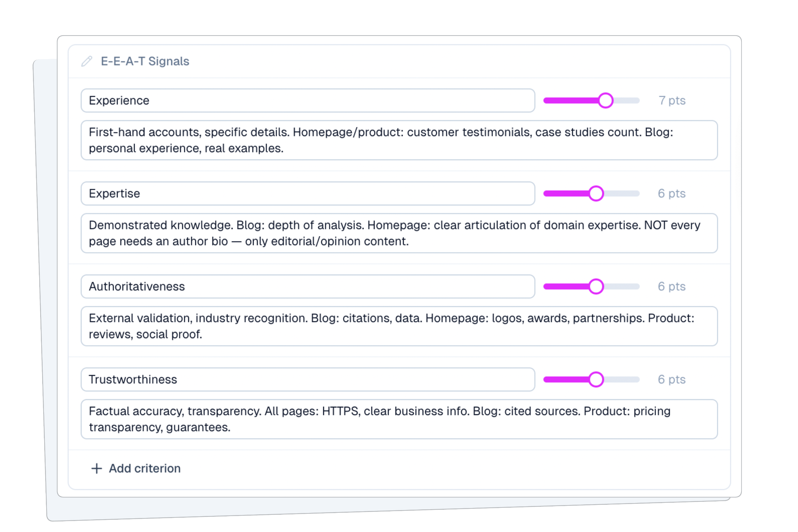This screenshot has height=532, width=798.
Task: Click the Expertise criterion name field
Action: (x=307, y=194)
